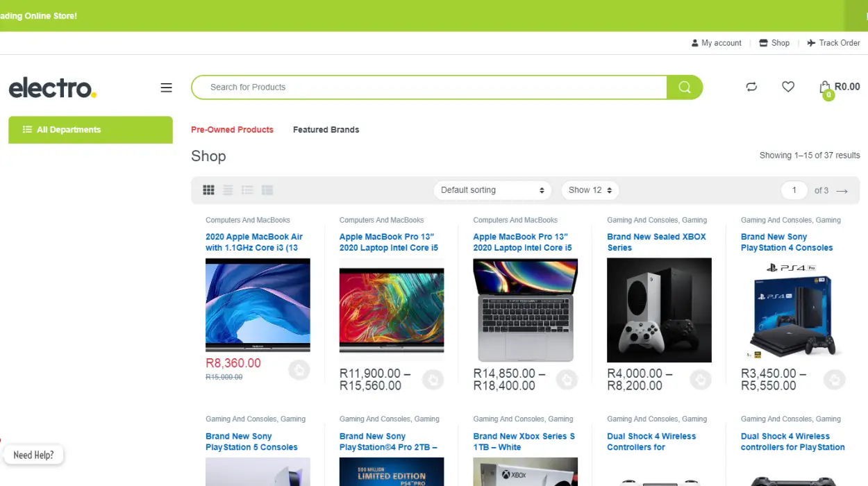Viewport: 868px width, 486px height.
Task: Click the green search magnifier button
Action: point(685,87)
